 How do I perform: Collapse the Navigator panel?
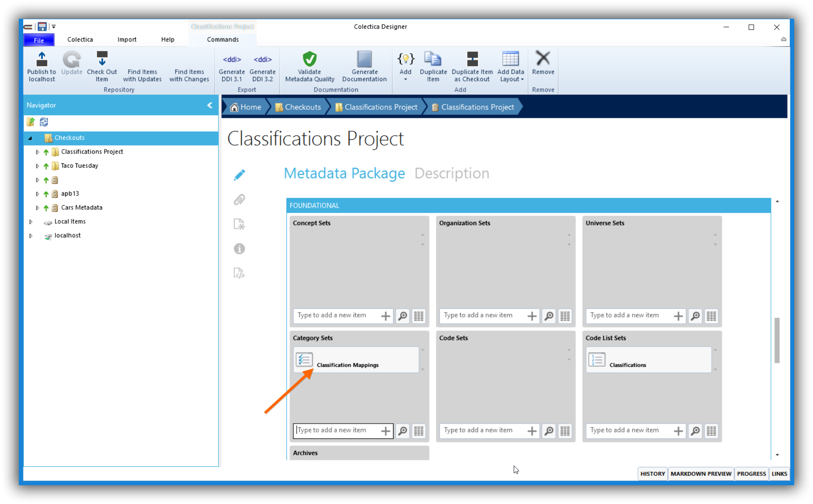[x=210, y=105]
